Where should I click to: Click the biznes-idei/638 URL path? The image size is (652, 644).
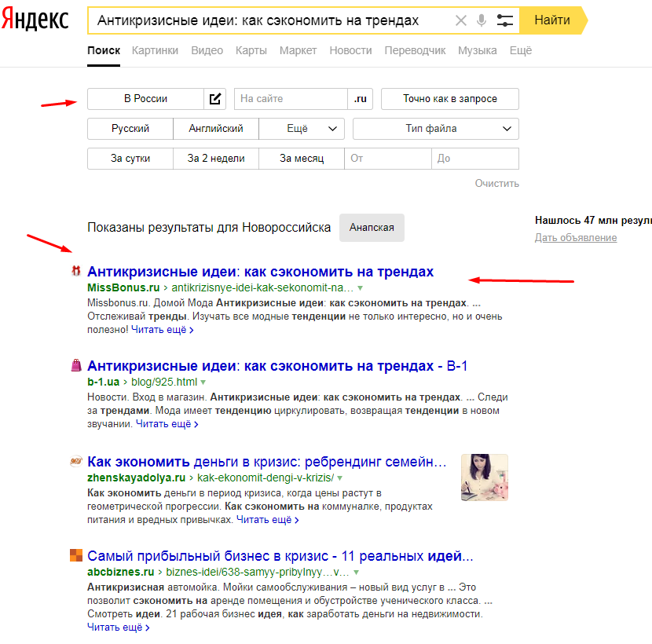[x=258, y=572]
